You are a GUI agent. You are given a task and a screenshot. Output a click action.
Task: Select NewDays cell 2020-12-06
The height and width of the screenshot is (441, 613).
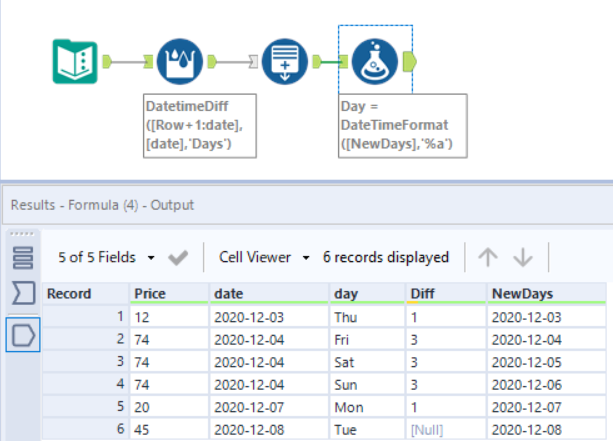click(547, 385)
